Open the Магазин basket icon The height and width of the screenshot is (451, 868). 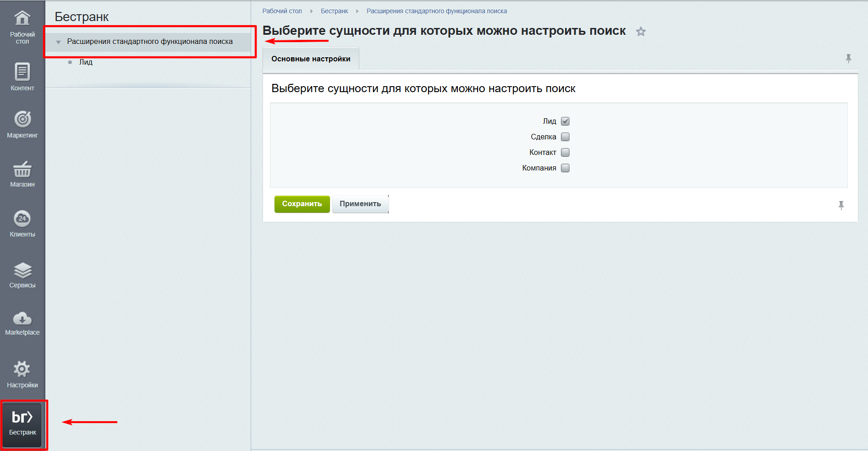[x=22, y=170]
